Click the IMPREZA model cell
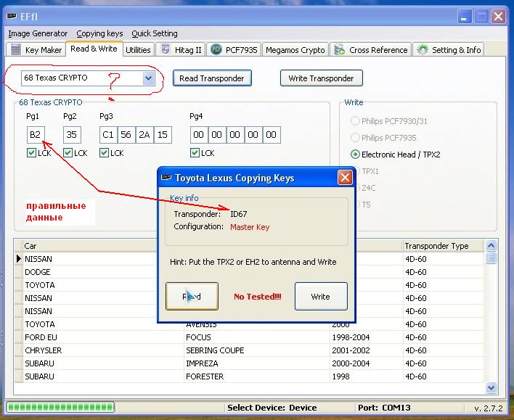This screenshot has height=420, width=514. point(257,363)
